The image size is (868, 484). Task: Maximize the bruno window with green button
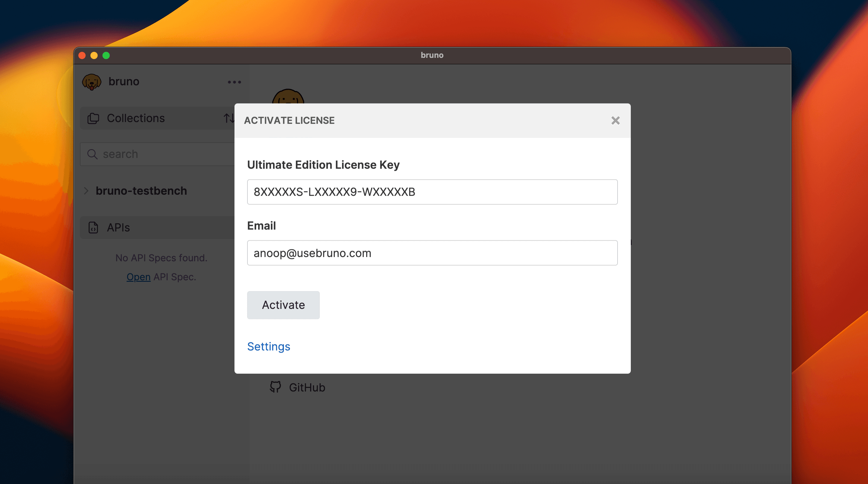coord(106,56)
